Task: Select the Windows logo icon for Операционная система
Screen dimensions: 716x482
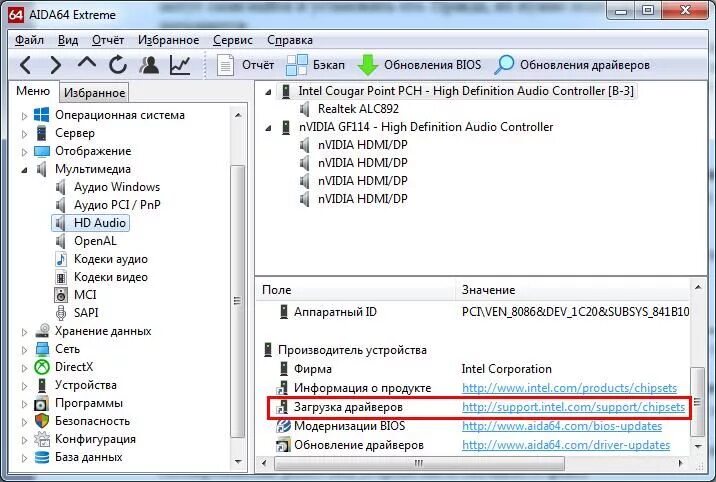Action: pos(42,115)
